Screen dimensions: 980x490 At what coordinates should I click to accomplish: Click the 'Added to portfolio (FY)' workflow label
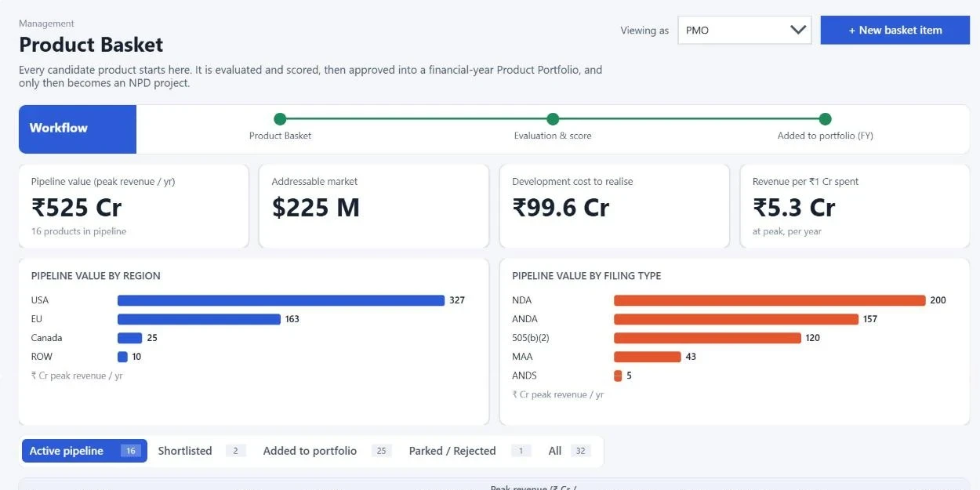coord(825,136)
